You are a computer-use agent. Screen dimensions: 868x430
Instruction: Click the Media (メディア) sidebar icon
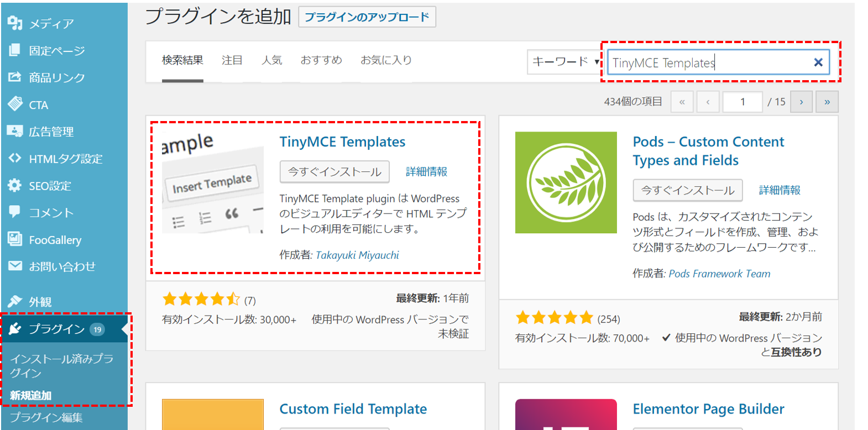pos(15,23)
